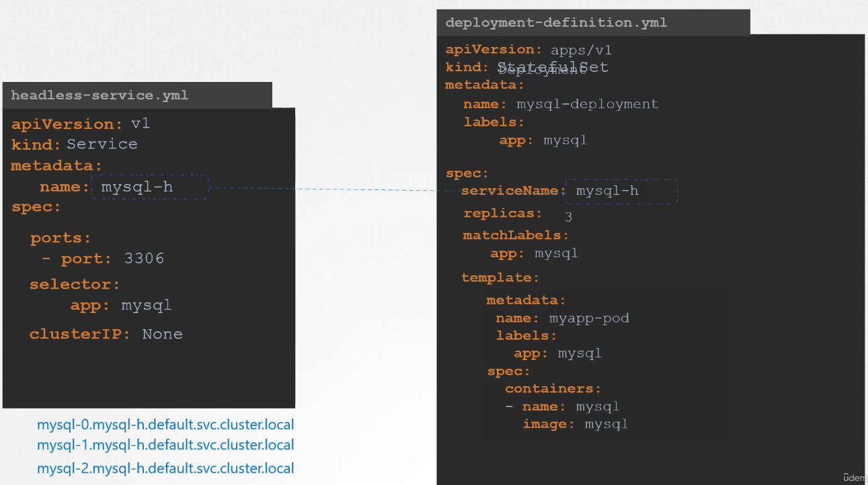868x485 pixels.
Task: Click the selector key in the headless service
Action: tap(74, 285)
